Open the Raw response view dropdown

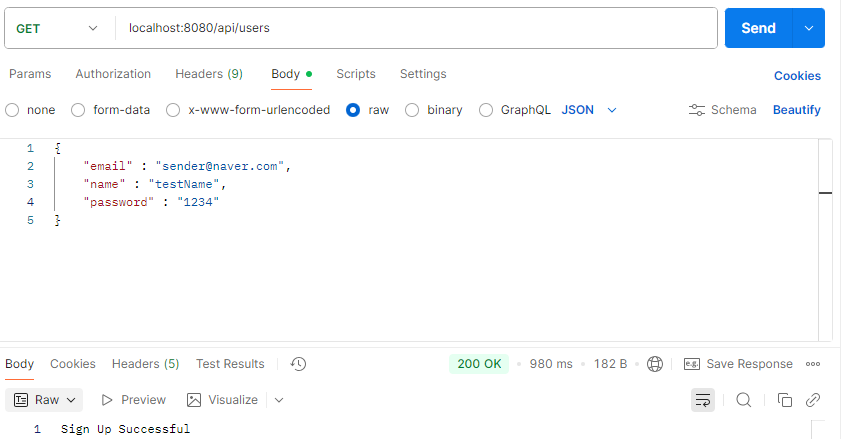pos(44,400)
